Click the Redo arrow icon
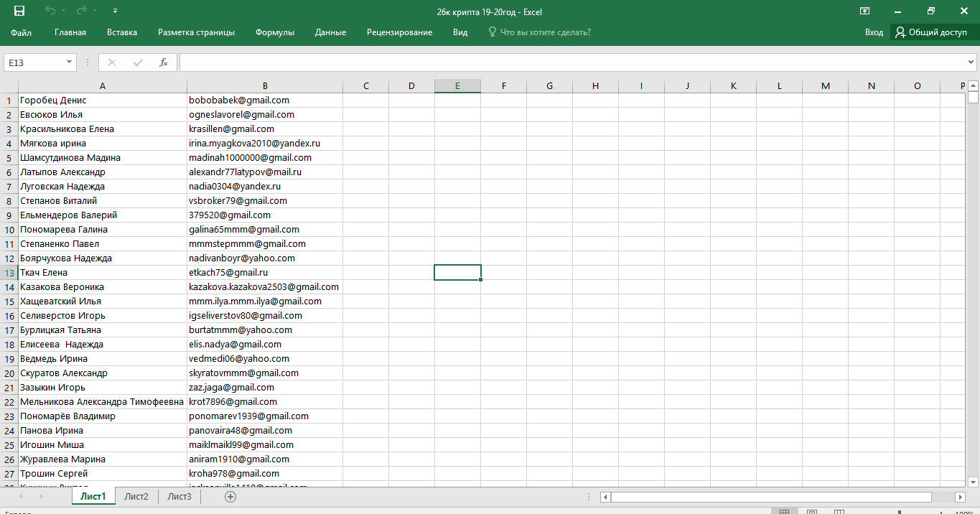The width and height of the screenshot is (980, 514). pos(81,11)
